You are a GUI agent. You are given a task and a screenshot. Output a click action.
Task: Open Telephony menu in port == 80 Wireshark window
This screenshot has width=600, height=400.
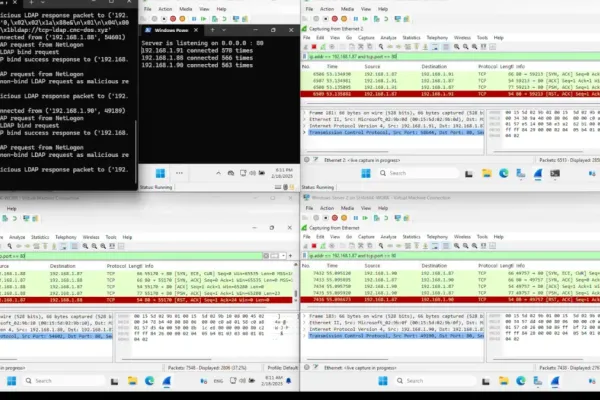tap(66, 237)
